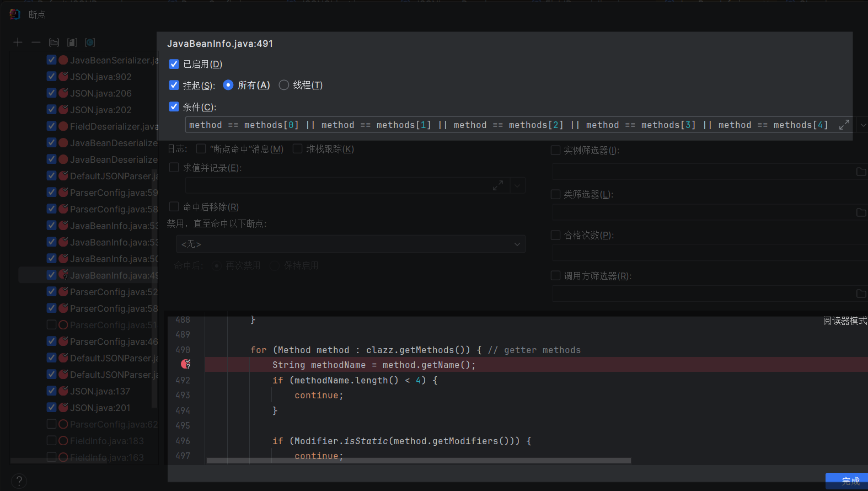
Task: Select the JSON.java:206 row label
Action: point(101,93)
